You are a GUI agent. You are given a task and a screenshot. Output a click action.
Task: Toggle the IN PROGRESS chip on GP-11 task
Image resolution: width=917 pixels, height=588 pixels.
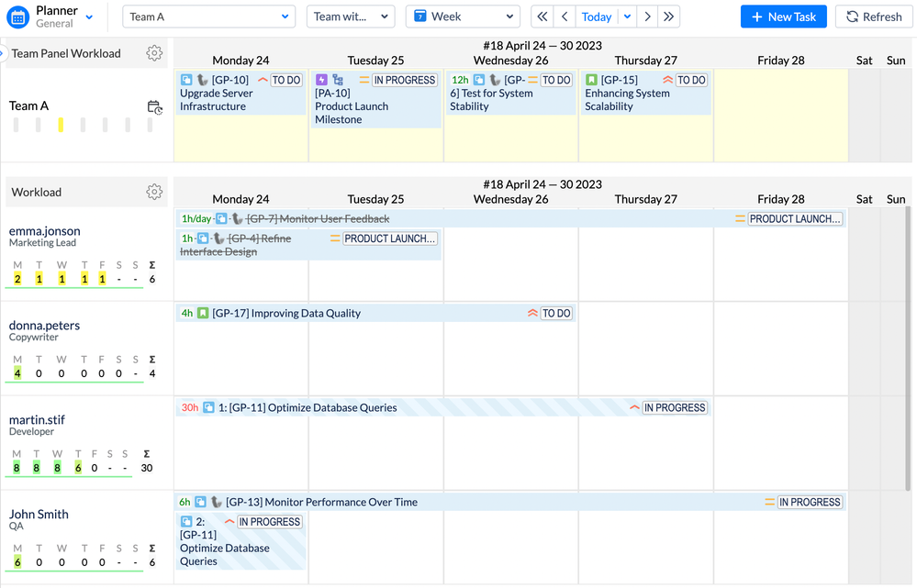[676, 407]
